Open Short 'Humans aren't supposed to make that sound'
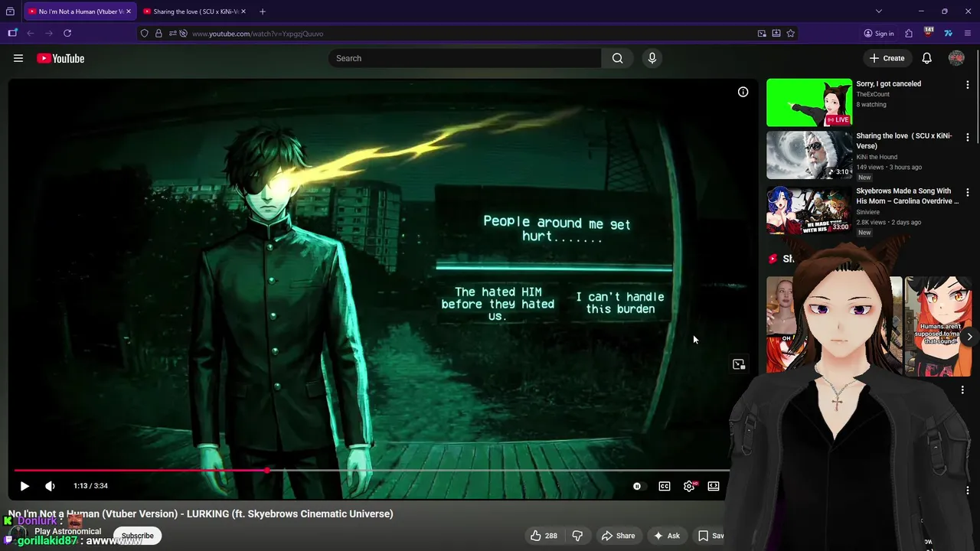The image size is (980, 551). (x=938, y=326)
